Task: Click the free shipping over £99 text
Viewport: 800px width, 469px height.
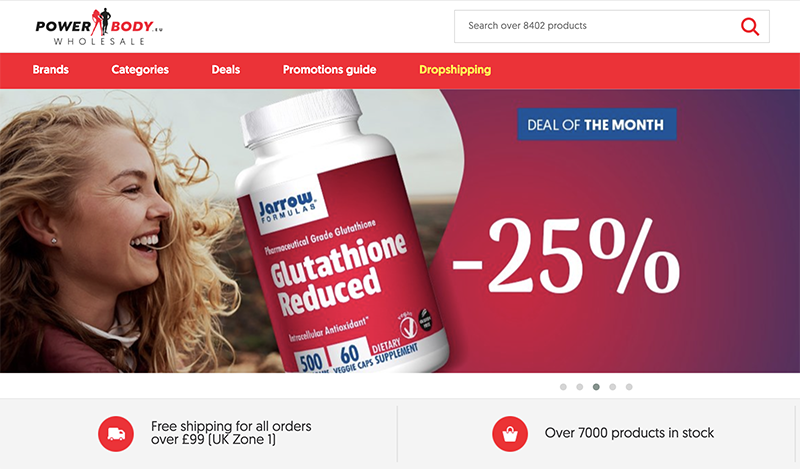Action: pyautogui.click(x=231, y=433)
